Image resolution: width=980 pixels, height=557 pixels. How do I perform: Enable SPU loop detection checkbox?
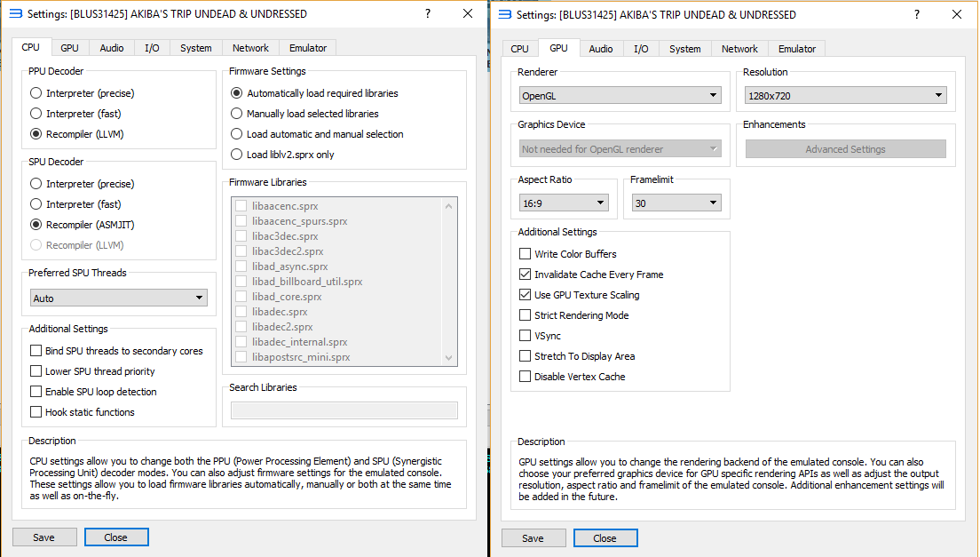(36, 392)
